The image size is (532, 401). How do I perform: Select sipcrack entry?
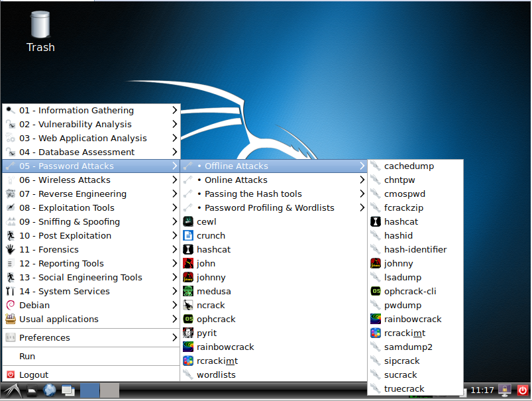click(x=415, y=361)
